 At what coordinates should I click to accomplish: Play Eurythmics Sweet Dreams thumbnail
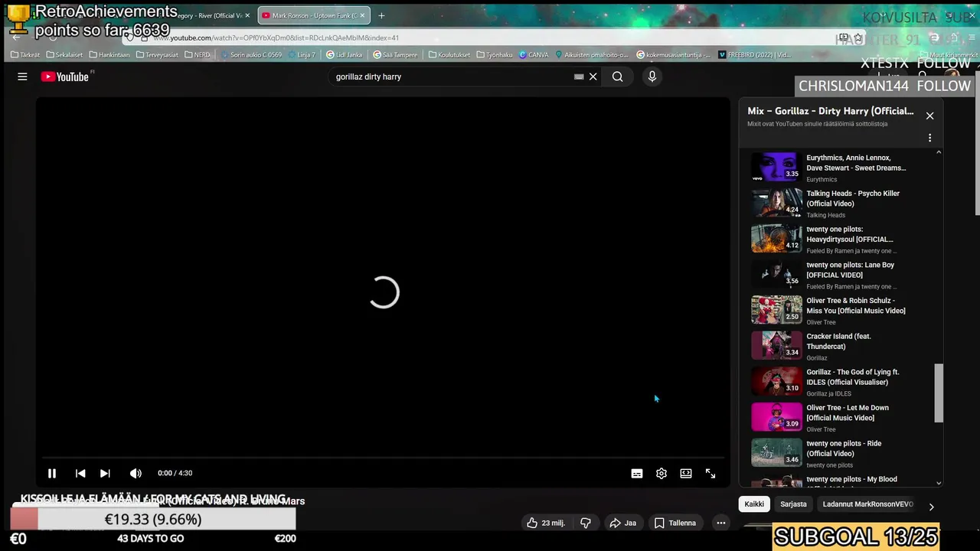(x=776, y=167)
